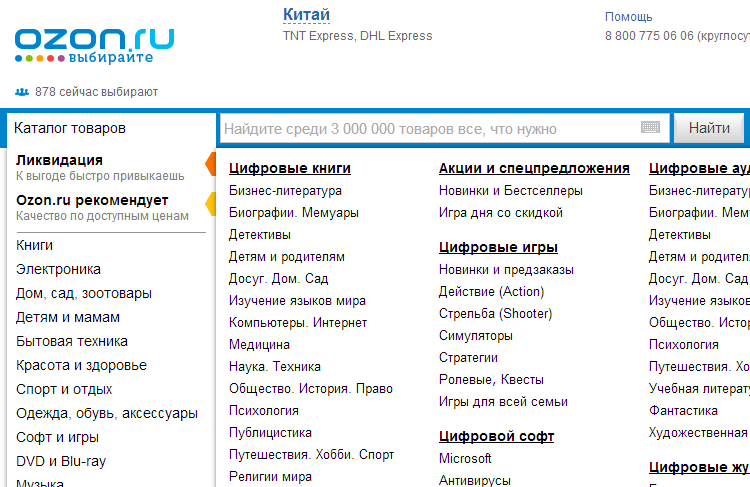Image resolution: width=750 pixels, height=487 pixels.
Task: Open the Антивирусы link
Action: point(475,480)
